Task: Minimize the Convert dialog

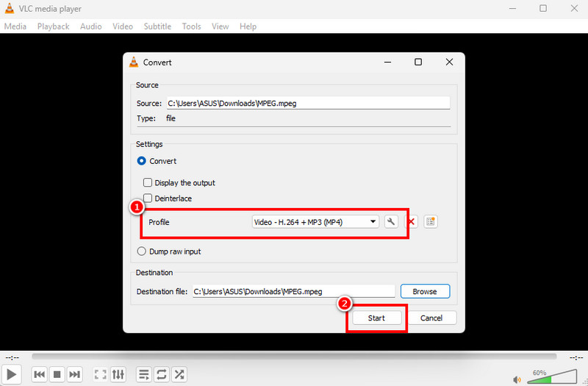Action: click(388, 62)
